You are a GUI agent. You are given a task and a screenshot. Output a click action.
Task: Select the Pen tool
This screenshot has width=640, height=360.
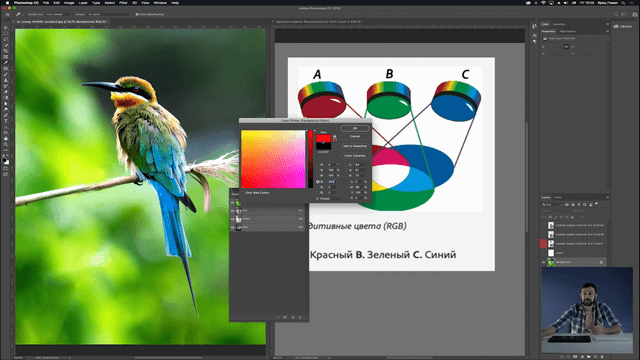tap(6, 116)
